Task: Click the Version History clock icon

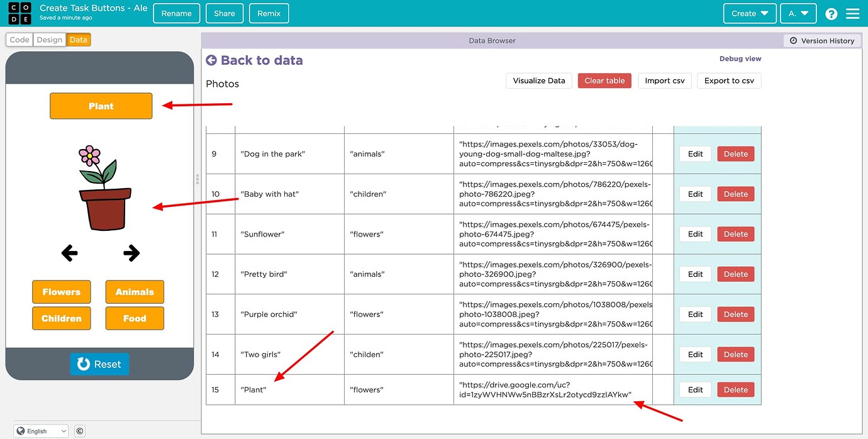Action: coord(794,40)
